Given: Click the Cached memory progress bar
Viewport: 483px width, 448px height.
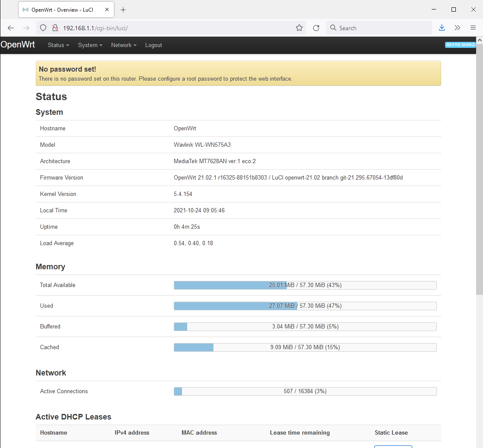Looking at the screenshot, I should click(x=305, y=347).
